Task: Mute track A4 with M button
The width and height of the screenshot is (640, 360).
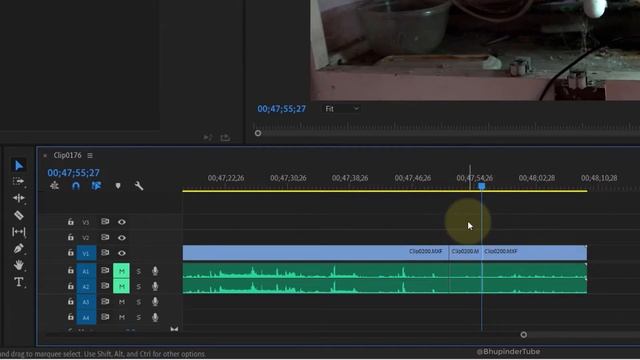Action: coord(122,317)
